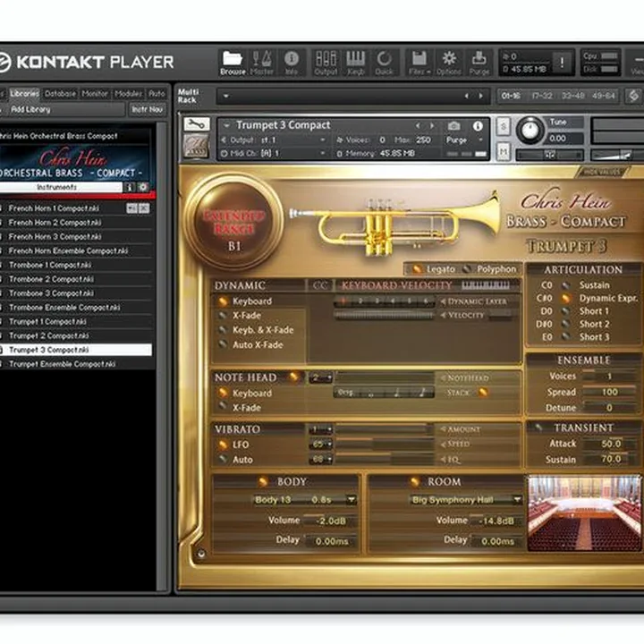Adjust the Tune knob
Image resolution: width=644 pixels, height=644 pixels.
[530, 131]
